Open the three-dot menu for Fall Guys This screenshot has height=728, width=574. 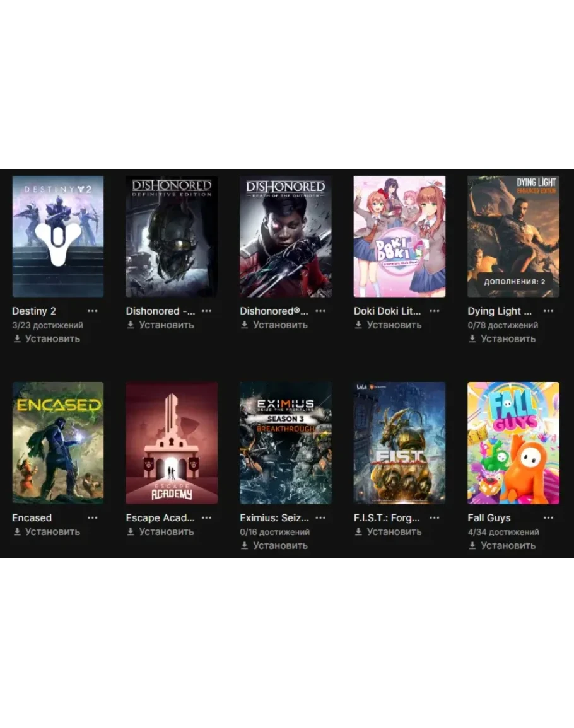click(x=548, y=517)
